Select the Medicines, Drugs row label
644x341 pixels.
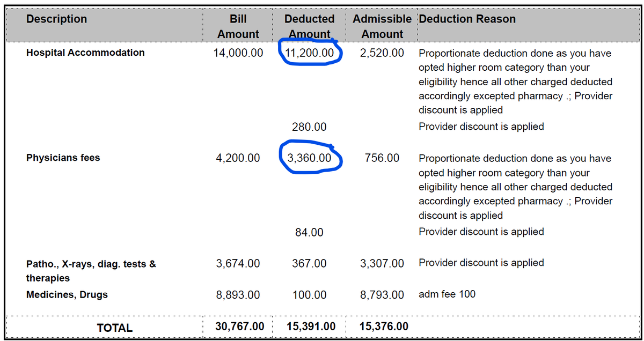click(67, 294)
